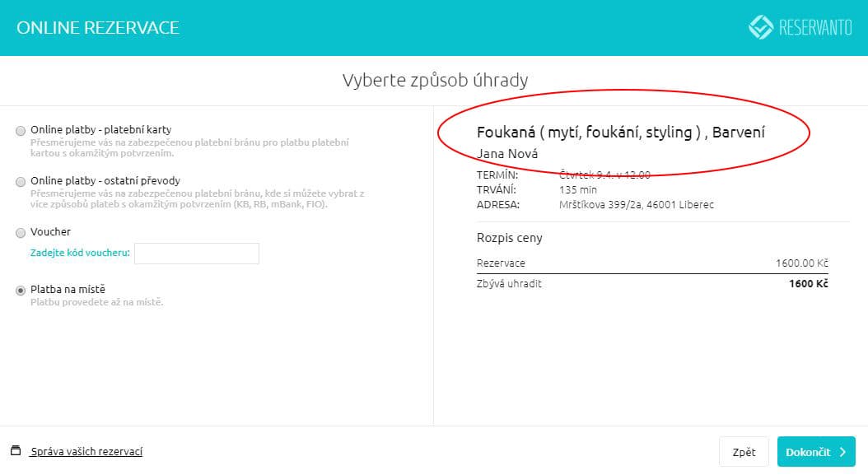Pick the Platba na místě radio button
Screen dimensions: 868x475
pos(21,290)
